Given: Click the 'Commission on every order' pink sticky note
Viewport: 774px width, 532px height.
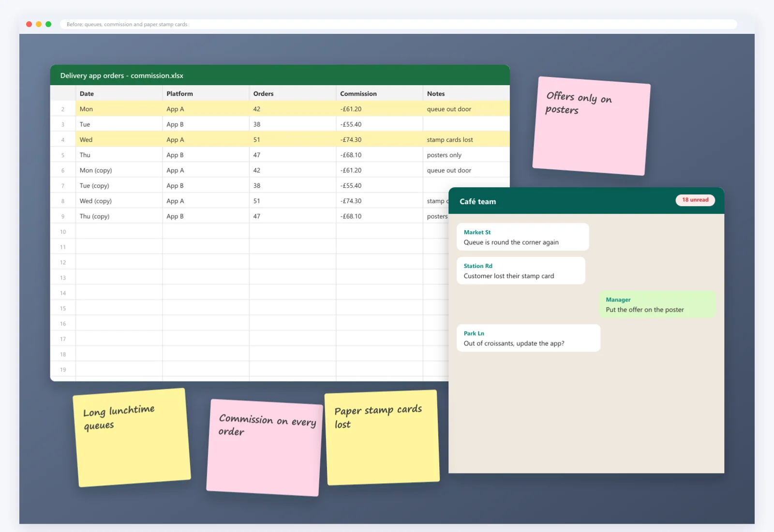Looking at the screenshot, I should tap(264, 447).
